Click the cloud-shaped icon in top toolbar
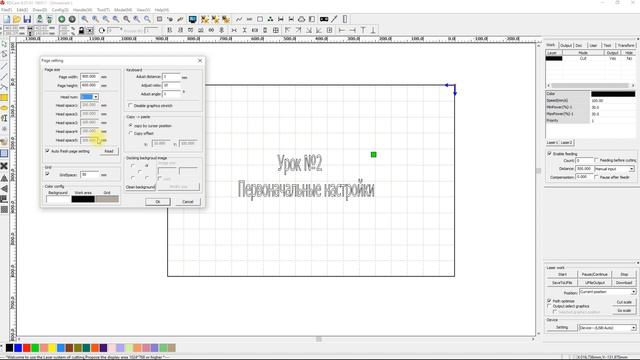Screen dimensions: 640x360 click(x=302, y=19)
